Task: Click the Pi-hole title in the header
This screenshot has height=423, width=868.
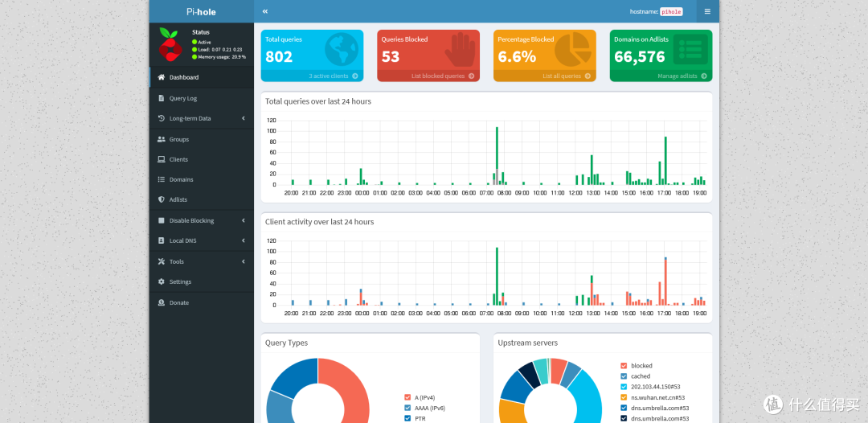Action: tap(202, 11)
